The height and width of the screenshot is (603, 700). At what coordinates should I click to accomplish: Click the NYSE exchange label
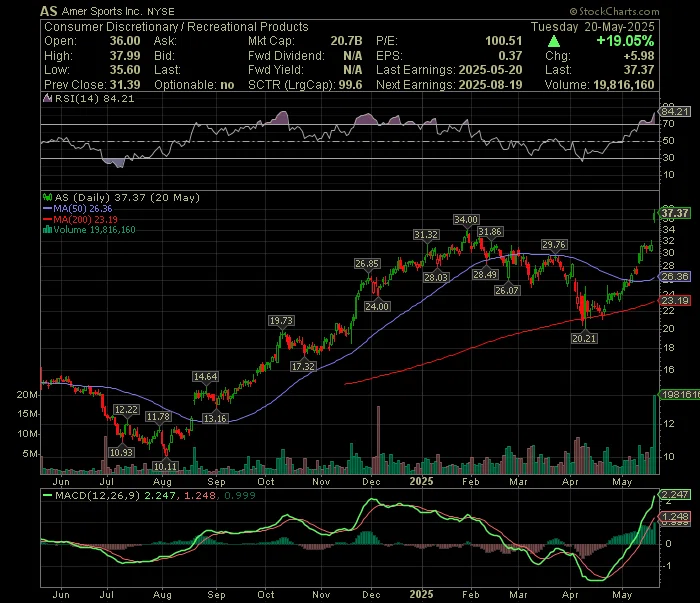(x=161, y=12)
